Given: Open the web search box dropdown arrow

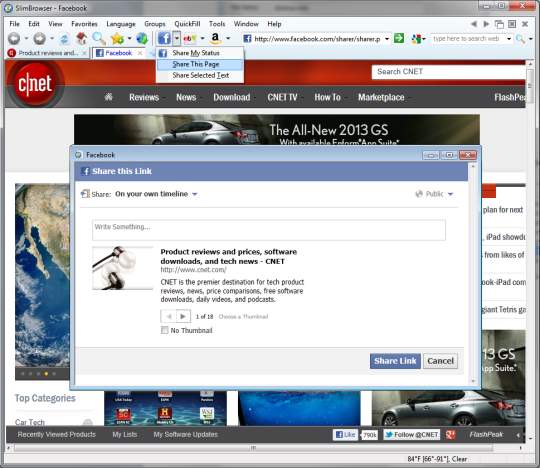Looking at the screenshot, I should tap(509, 39).
